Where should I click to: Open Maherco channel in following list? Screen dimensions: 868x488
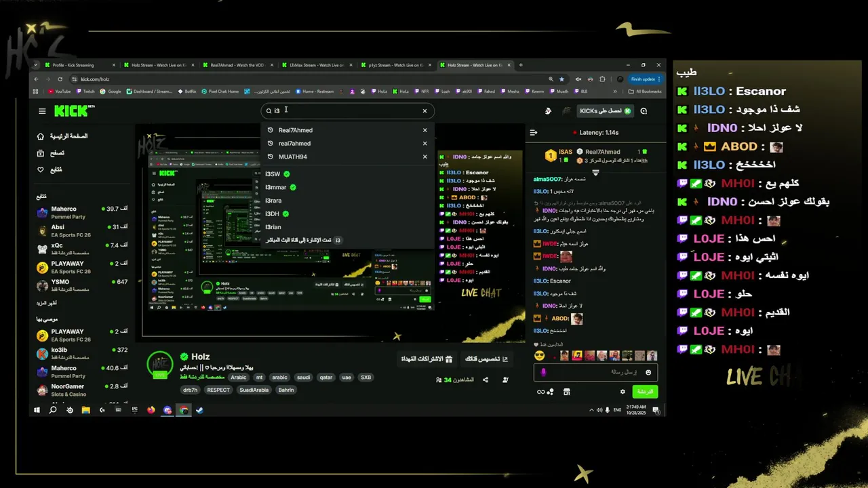[81, 212]
